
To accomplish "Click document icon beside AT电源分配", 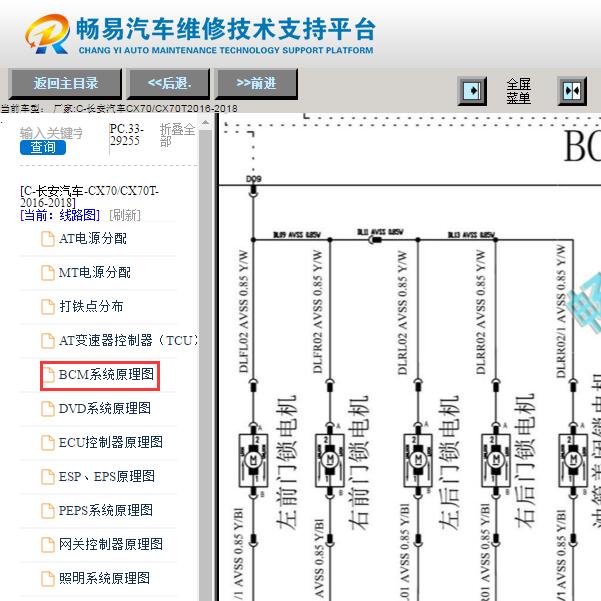I will pyautogui.click(x=48, y=239).
